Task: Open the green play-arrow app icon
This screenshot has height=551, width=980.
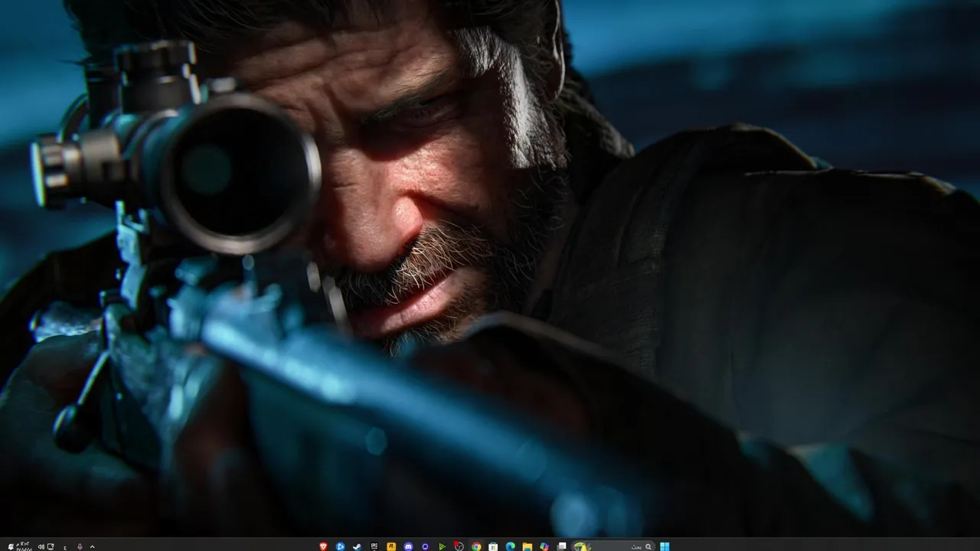Action: point(442,546)
